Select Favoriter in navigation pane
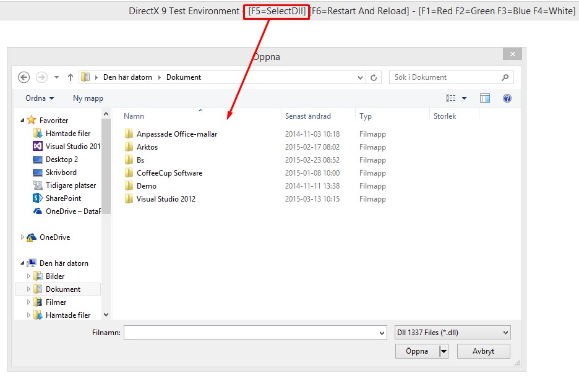Image resolution: width=579 pixels, height=392 pixels. coord(54,121)
